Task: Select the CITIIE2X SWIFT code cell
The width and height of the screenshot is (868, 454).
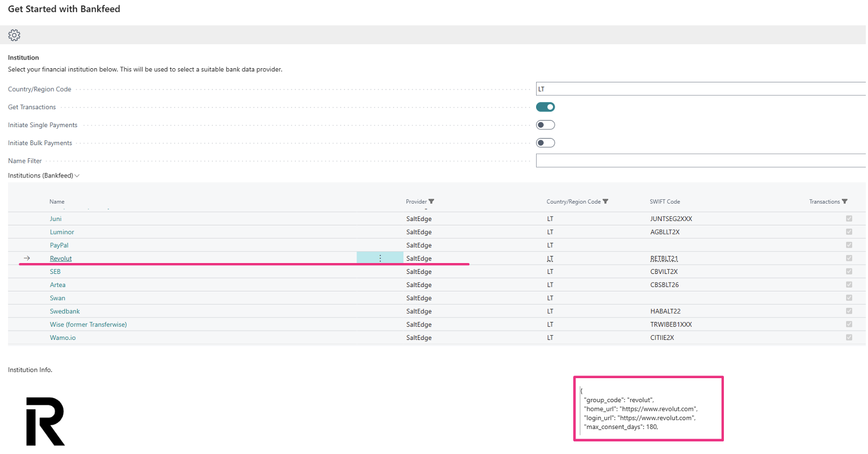Action: point(662,338)
